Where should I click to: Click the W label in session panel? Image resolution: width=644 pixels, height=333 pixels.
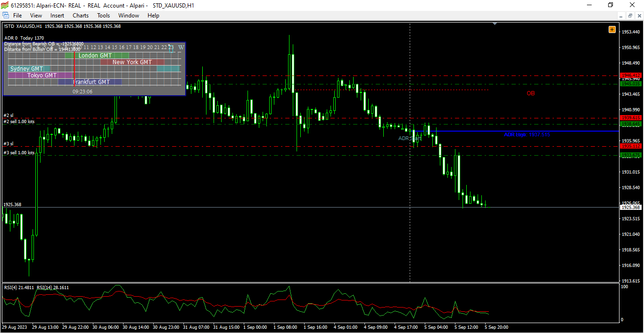click(181, 47)
